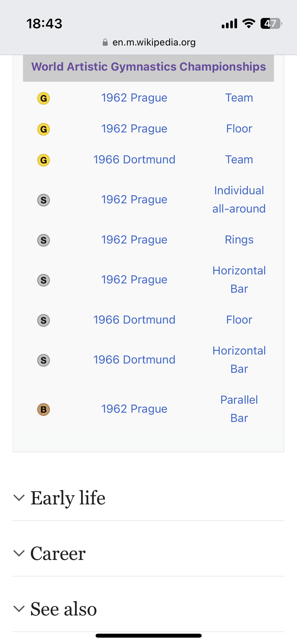The image size is (297, 644).
Task: Click the silver medal icon beside Rings
Action: point(44,240)
